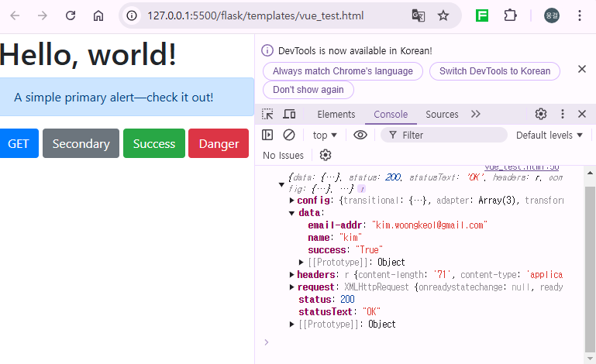Show more DevTools tabs
The width and height of the screenshot is (596, 364).
[476, 114]
